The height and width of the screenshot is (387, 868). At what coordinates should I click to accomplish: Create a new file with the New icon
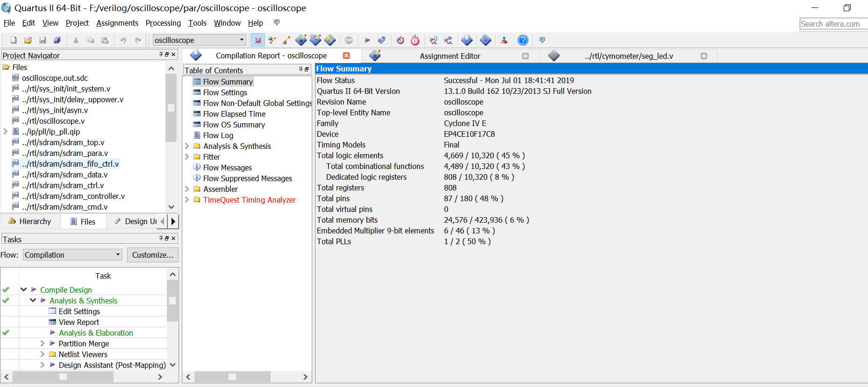coord(14,40)
